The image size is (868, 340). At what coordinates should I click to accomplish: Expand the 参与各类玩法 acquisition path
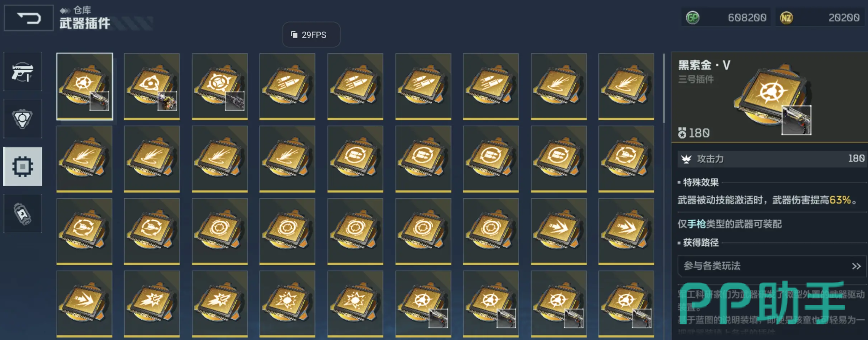click(772, 266)
